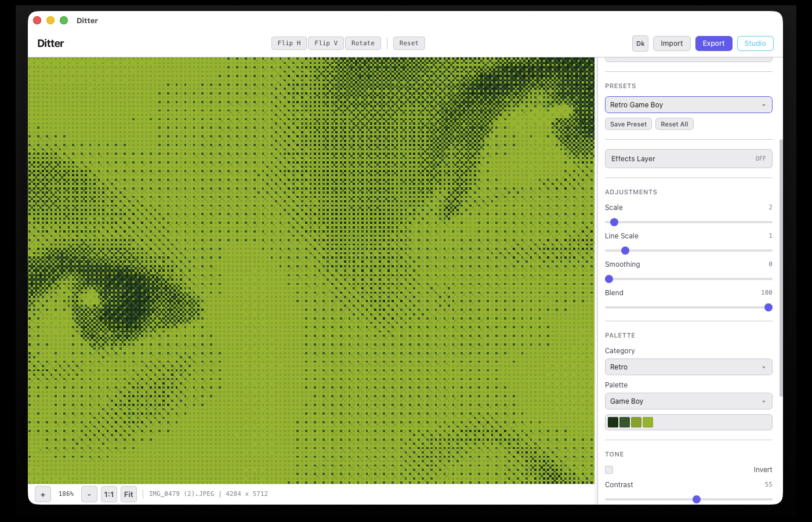Set zoom to 1:1 actual size
812x522 pixels.
tap(109, 494)
